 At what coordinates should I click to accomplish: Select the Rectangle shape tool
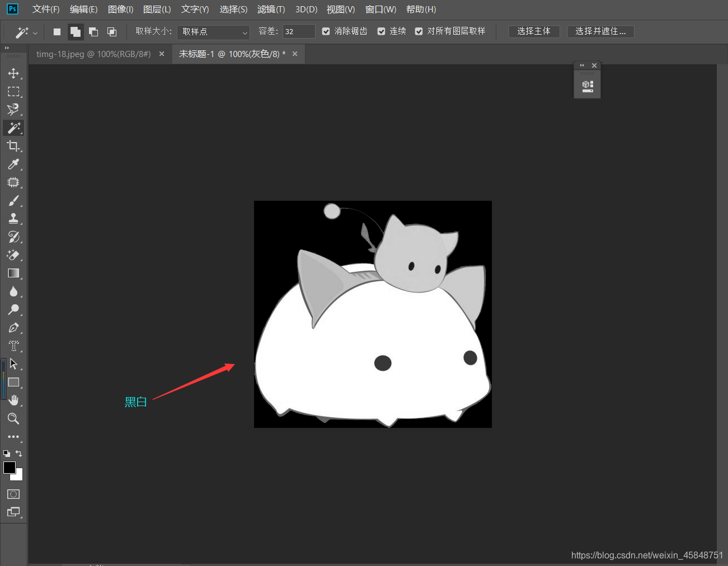pyautogui.click(x=13, y=382)
